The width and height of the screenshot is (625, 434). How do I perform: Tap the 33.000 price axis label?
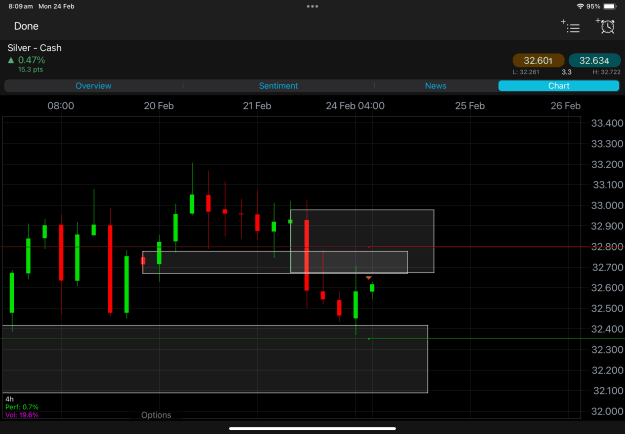[x=607, y=206]
